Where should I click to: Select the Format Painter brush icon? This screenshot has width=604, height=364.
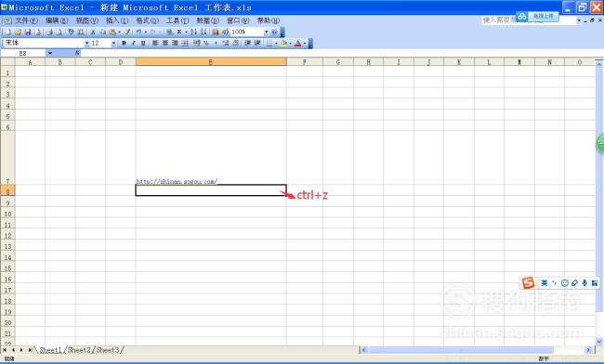coord(127,32)
